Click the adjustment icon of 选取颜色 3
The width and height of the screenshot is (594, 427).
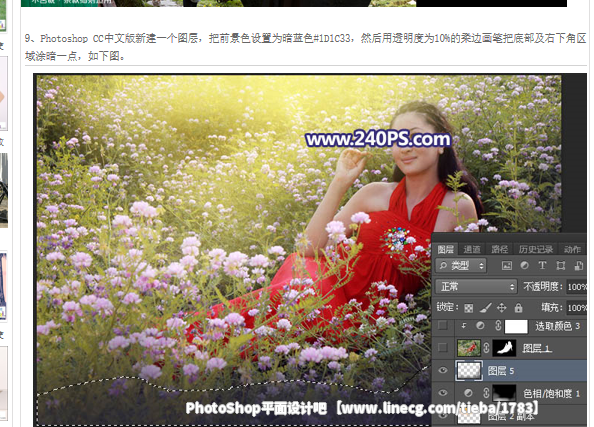pyautogui.click(x=480, y=326)
